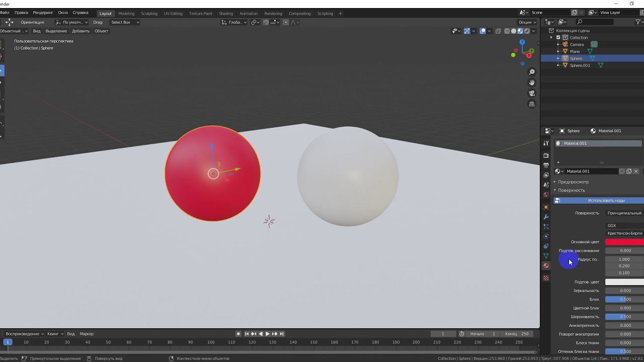Toggle viewport overlays display
Image resolution: width=644 pixels, height=362 pixels.
(482, 31)
